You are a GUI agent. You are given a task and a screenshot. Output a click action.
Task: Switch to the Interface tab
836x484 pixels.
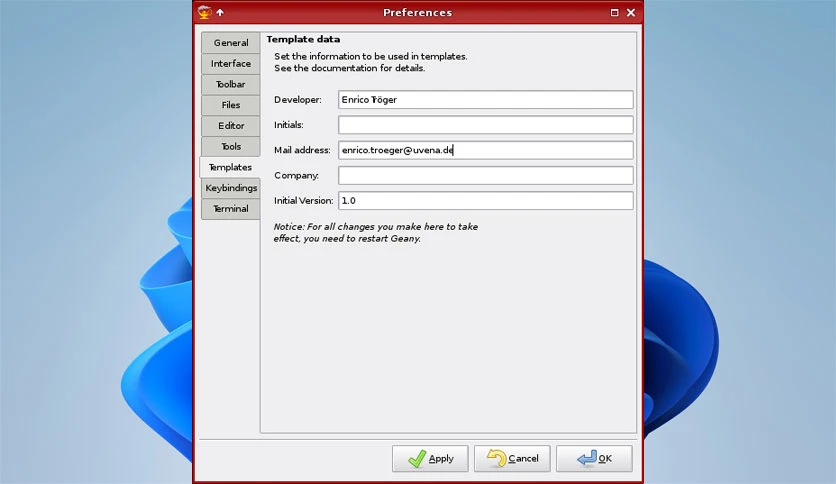231,63
